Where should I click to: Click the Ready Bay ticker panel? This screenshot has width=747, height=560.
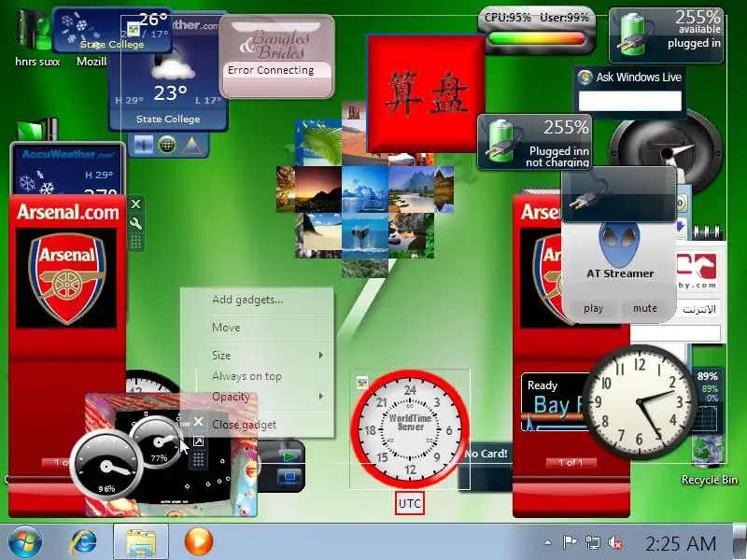click(x=555, y=402)
